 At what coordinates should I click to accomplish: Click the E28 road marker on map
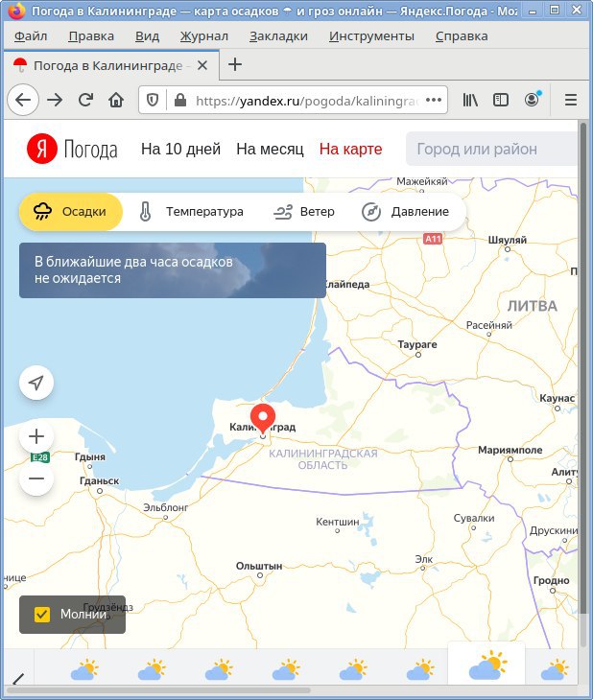(x=39, y=457)
